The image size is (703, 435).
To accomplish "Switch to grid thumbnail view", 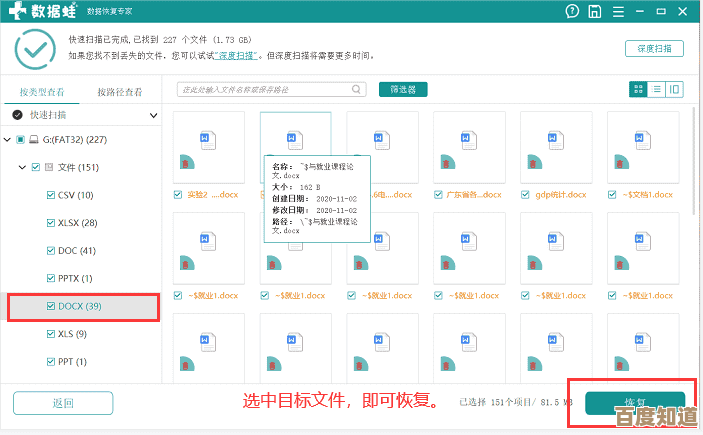I will (639, 89).
